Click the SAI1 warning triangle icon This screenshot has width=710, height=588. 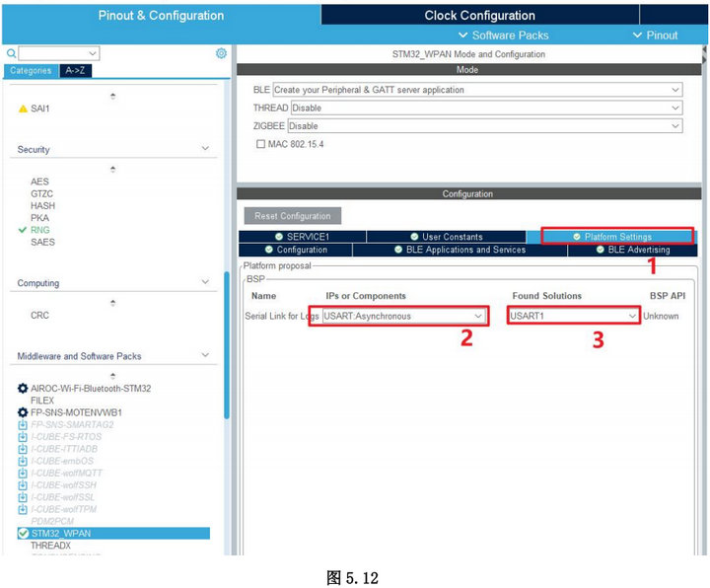point(23,109)
